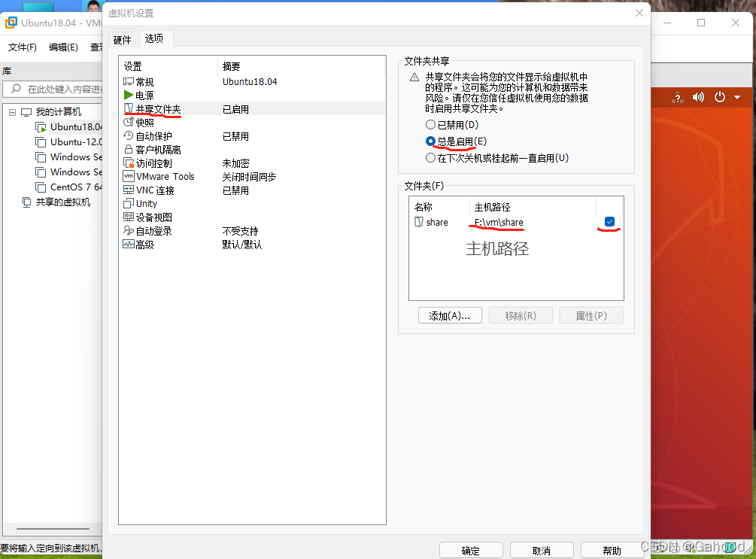Click the 属性(P) properties button
Image resolution: width=756 pixels, height=559 pixels.
(x=591, y=315)
